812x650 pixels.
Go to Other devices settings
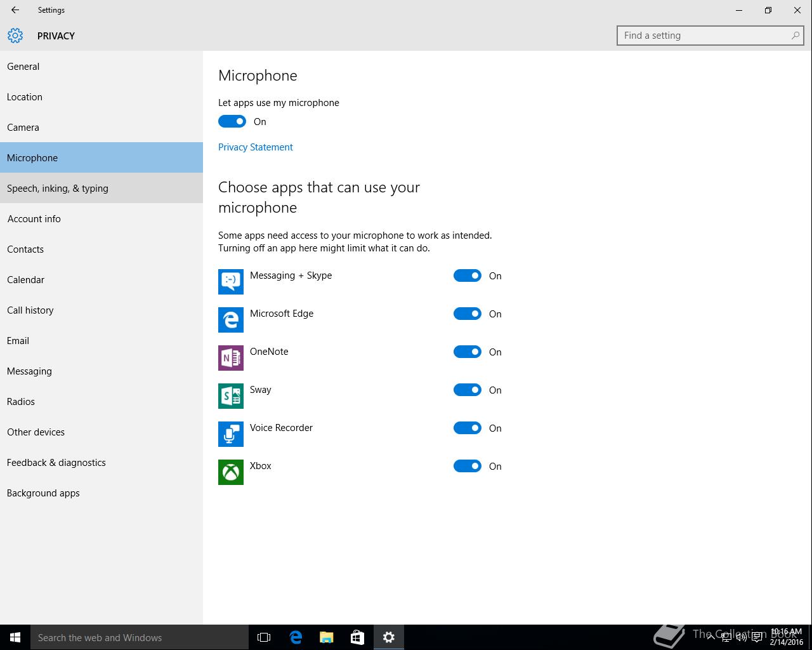[x=101, y=432]
